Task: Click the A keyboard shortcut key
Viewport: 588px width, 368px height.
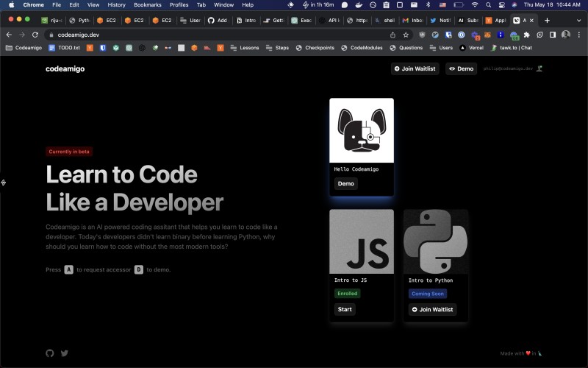Action: 68,269
